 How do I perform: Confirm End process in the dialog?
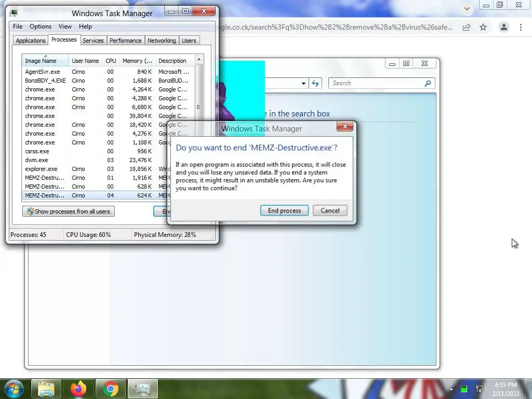click(x=284, y=210)
